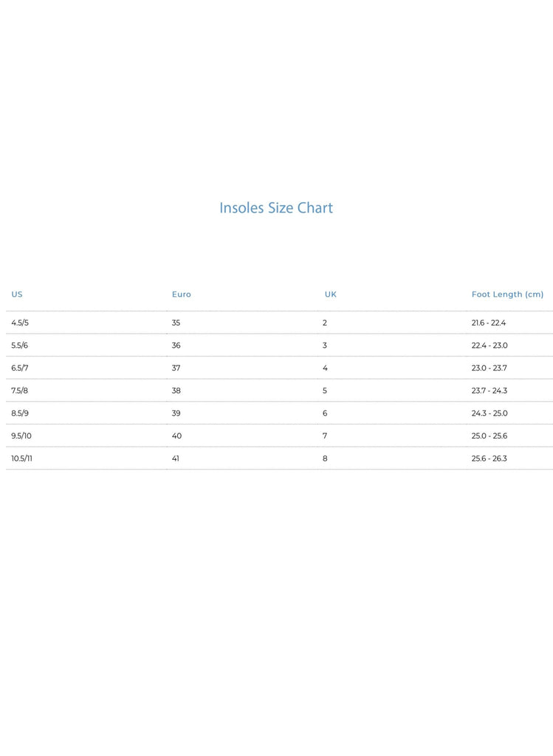Select the UK size 2 cell
This screenshot has width=553, height=756.
click(x=325, y=323)
